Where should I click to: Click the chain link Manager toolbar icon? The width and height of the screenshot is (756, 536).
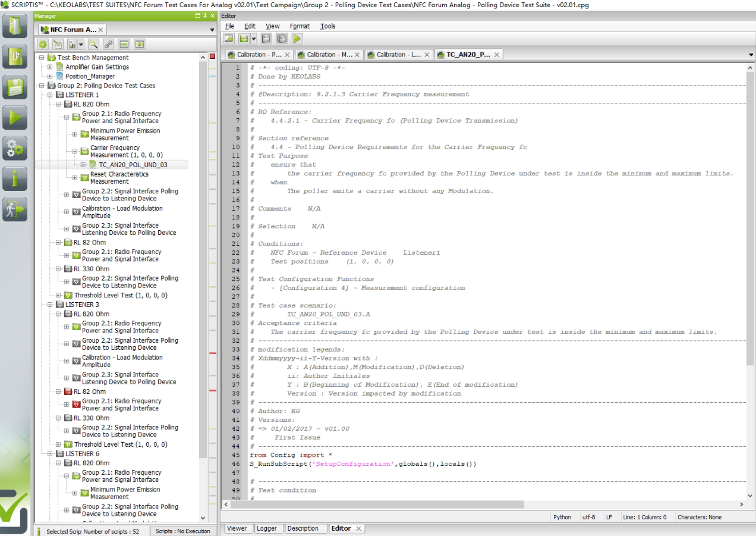pyautogui.click(x=108, y=44)
